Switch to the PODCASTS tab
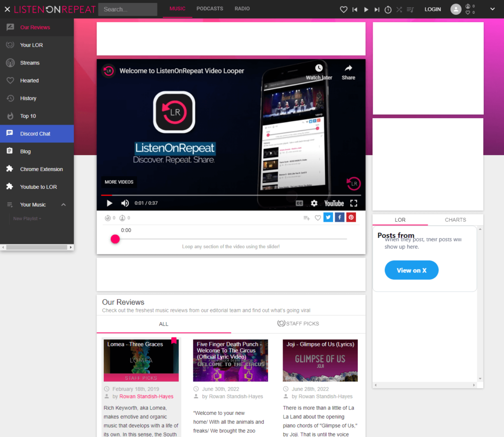The image size is (504, 437). pos(210,9)
